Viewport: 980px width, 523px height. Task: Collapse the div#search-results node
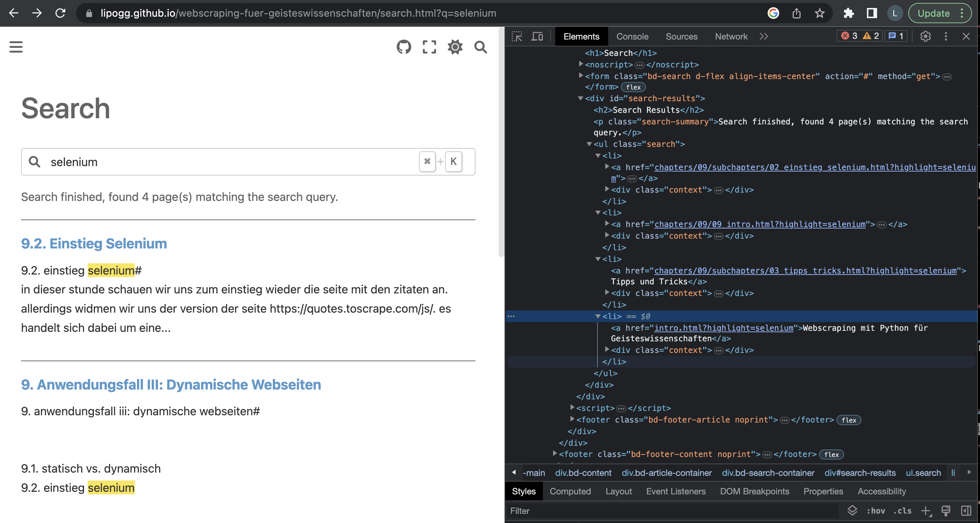pyautogui.click(x=581, y=98)
